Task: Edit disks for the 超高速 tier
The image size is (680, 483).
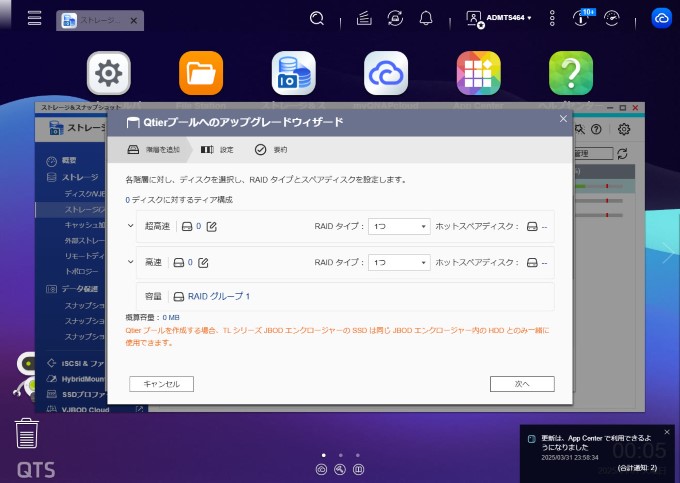Action: (212, 226)
